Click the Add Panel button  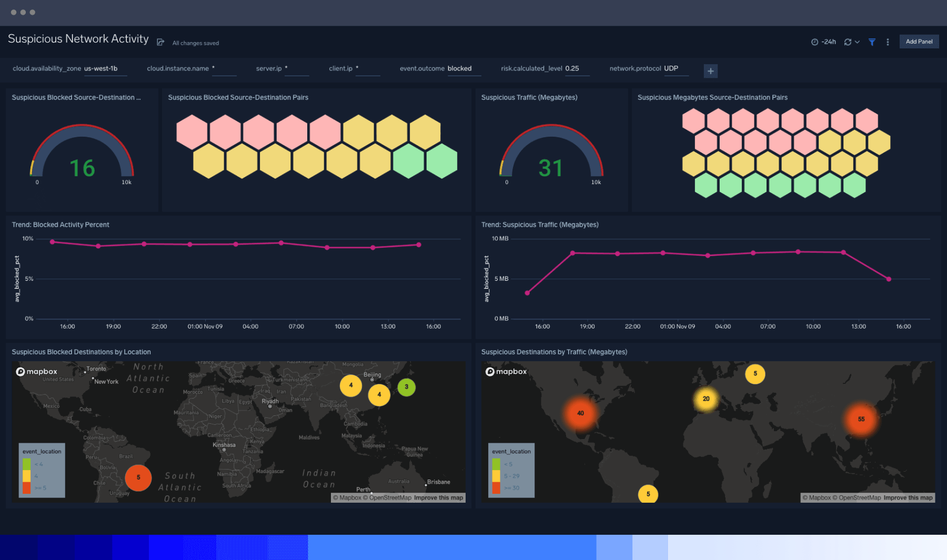919,42
